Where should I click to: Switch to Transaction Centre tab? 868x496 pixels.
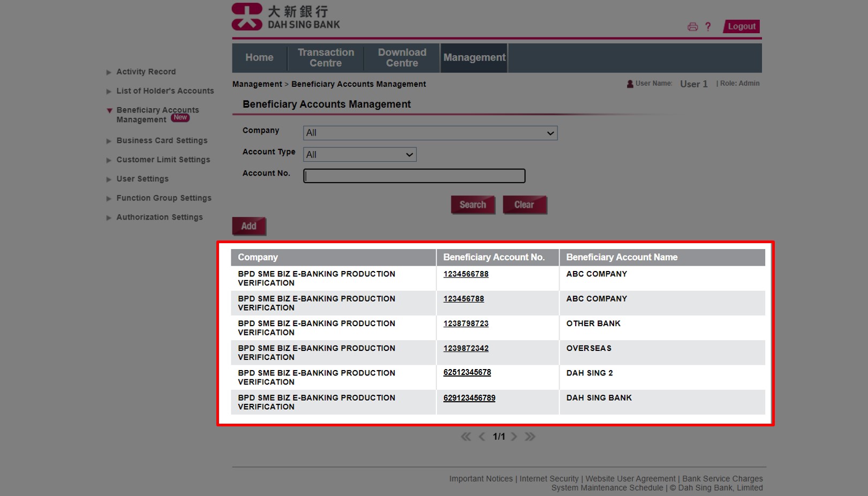[326, 58]
